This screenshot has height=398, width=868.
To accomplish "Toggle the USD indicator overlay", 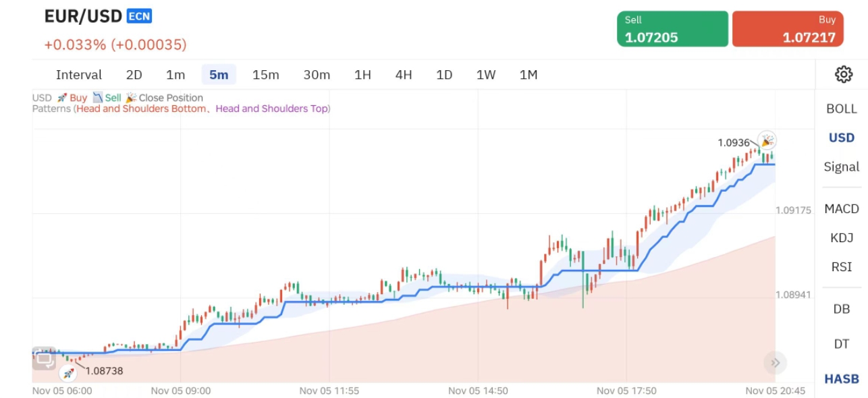I will 841,138.
